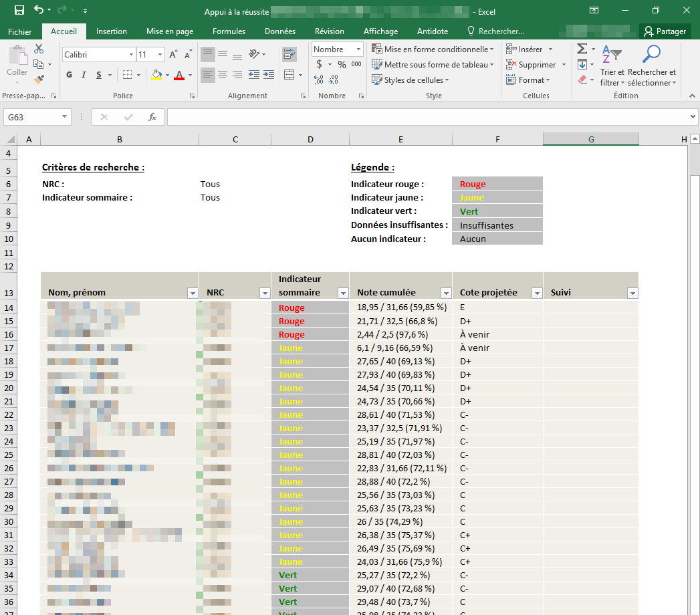Open the Calibri font name dropdown
Image resolution: width=700 pixels, height=615 pixels.
[x=131, y=54]
